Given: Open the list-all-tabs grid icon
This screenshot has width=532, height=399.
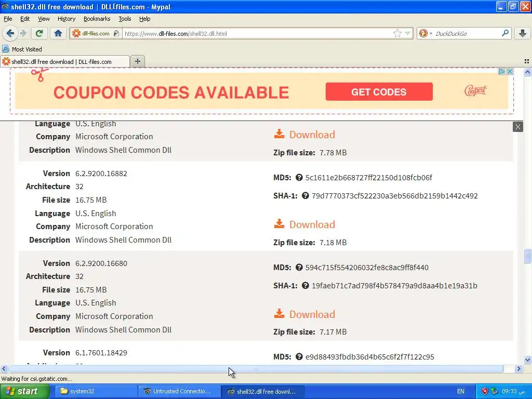Looking at the screenshot, I should coord(527,61).
